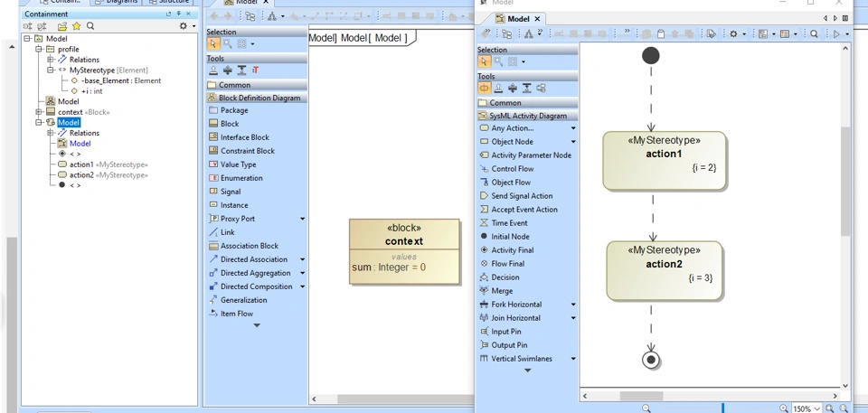Click zoom-out magnifier in activity window
The image size is (868, 413).
coord(646,408)
